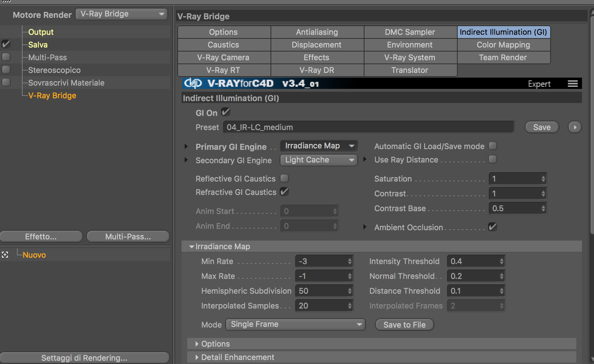Enable Reflective GI Caustics
This screenshot has height=364, width=594.
click(x=284, y=178)
